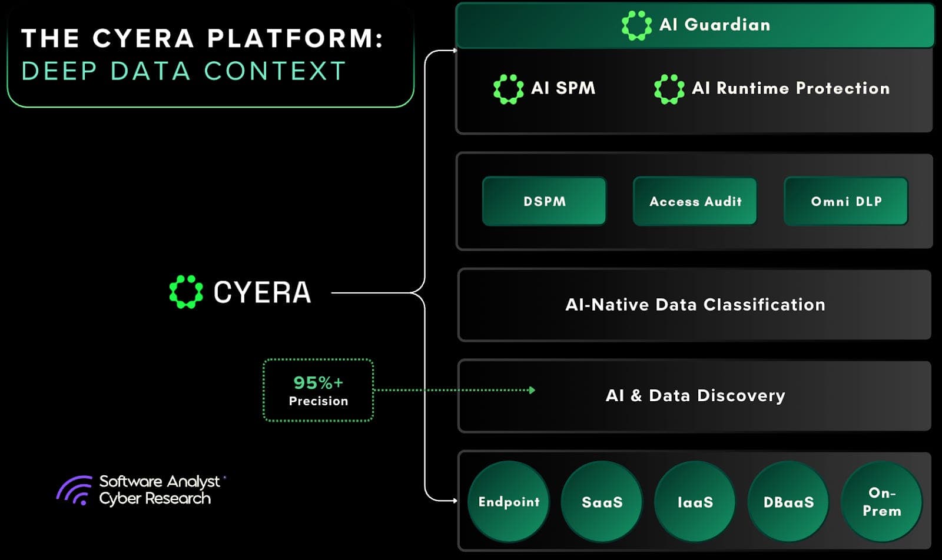Click the 95%+ Precision dotted box
The image size is (942, 560).
pos(318,391)
